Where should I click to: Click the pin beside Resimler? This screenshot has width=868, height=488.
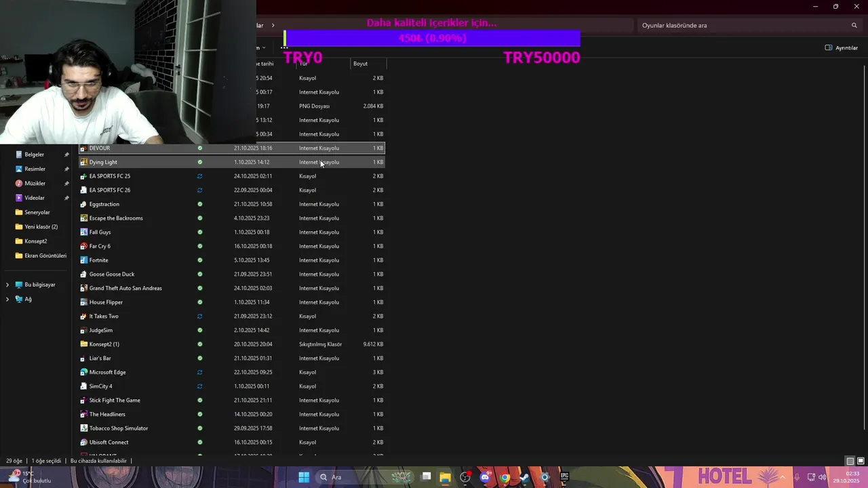66,169
